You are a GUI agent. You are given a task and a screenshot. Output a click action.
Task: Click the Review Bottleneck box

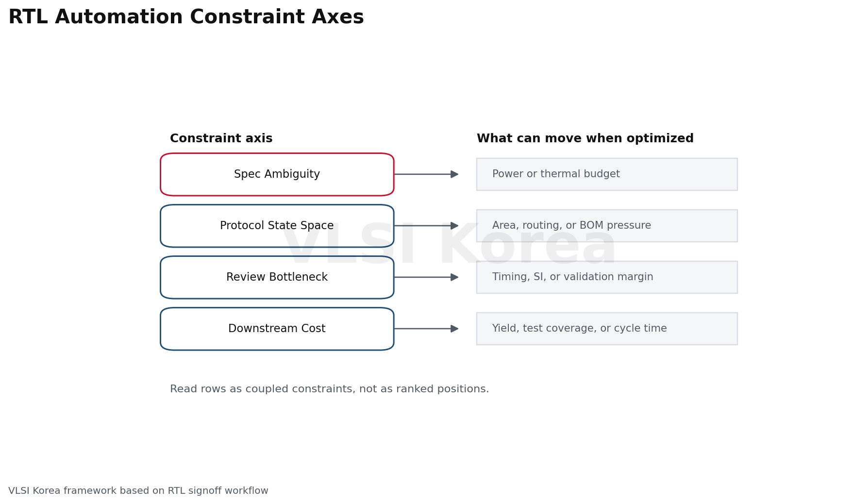click(x=277, y=277)
